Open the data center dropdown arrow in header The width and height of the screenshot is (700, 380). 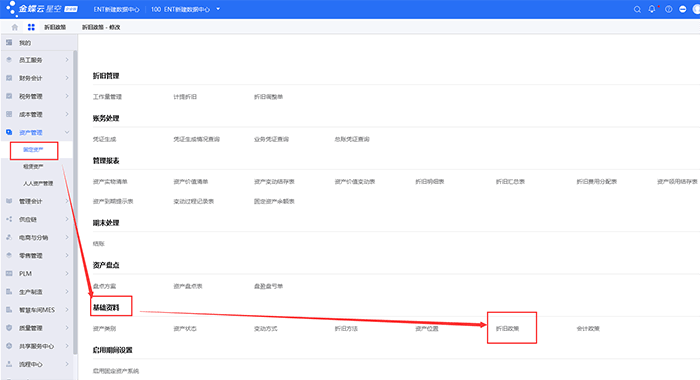(218, 9)
